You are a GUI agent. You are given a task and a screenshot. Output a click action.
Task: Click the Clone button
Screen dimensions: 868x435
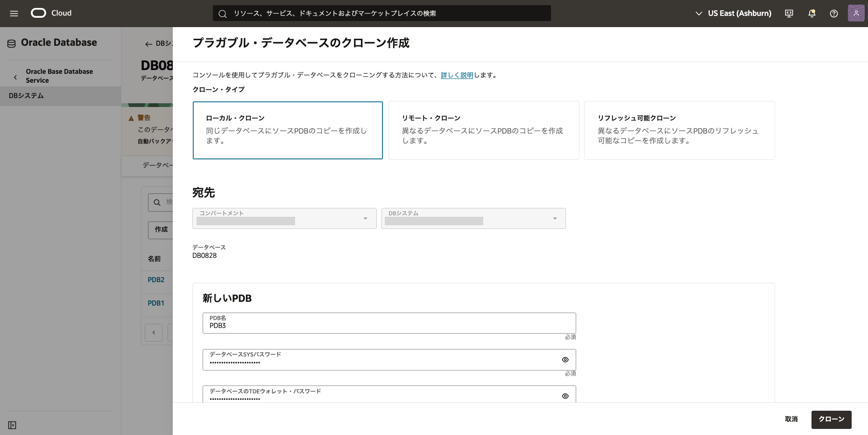[831, 419]
